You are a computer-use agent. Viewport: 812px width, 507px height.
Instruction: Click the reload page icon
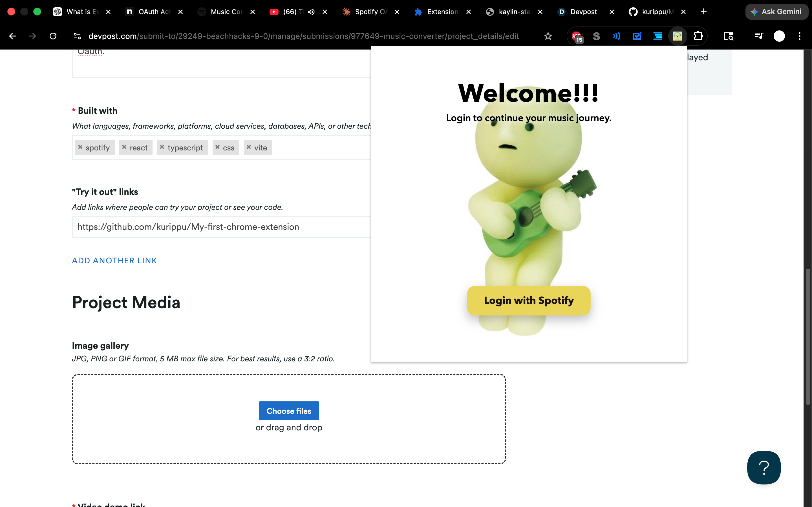[53, 36]
